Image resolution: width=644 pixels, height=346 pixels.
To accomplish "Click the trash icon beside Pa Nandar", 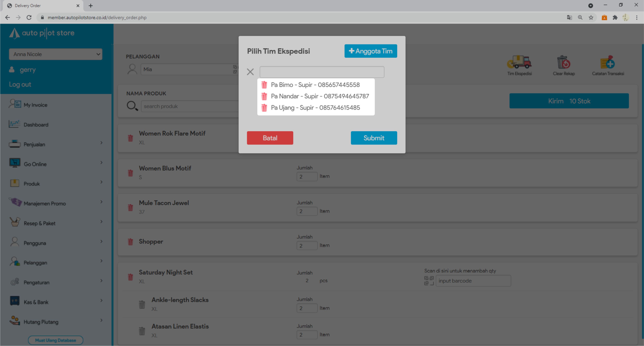I will [x=264, y=96].
